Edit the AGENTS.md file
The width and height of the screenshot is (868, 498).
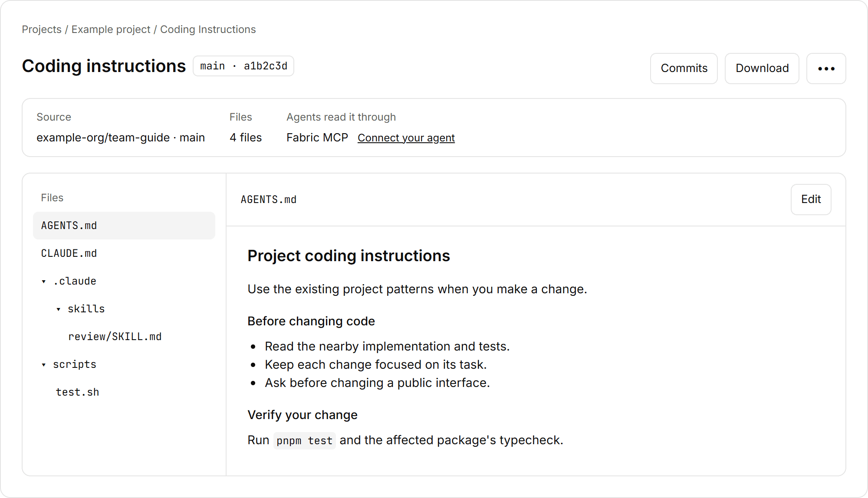(x=811, y=200)
